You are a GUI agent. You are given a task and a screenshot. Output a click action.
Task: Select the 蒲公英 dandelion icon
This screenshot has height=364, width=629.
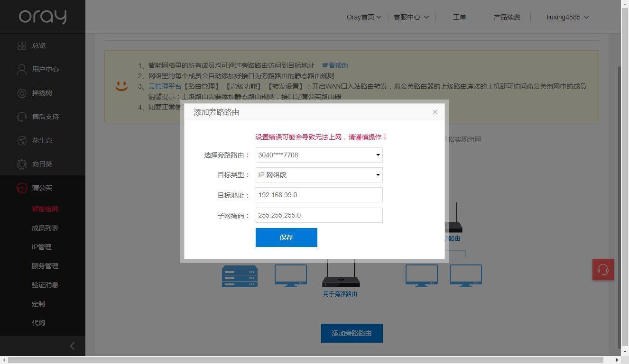[22, 188]
